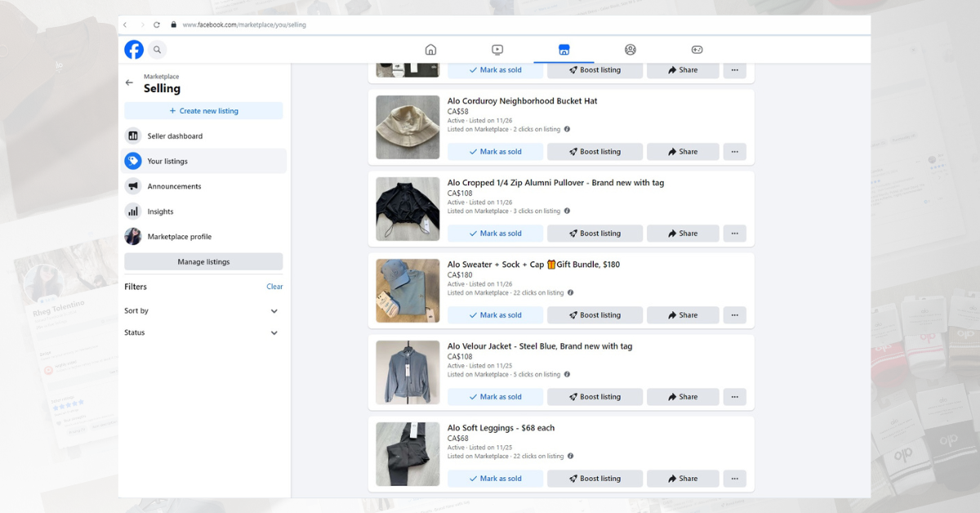The width and height of the screenshot is (980, 513).
Task: Show click info for Gift Bundle listing
Action: pos(570,292)
